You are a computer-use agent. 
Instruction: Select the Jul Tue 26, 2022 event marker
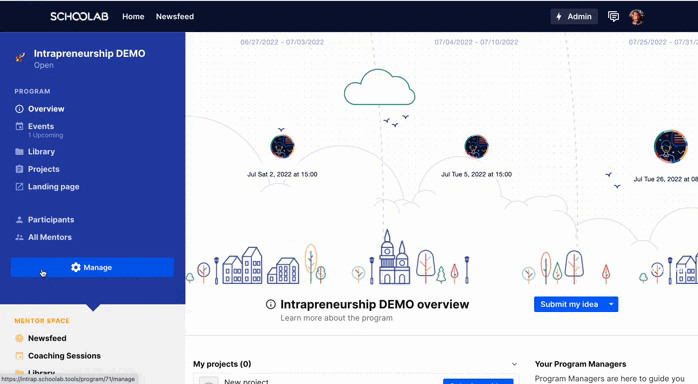pyautogui.click(x=670, y=146)
